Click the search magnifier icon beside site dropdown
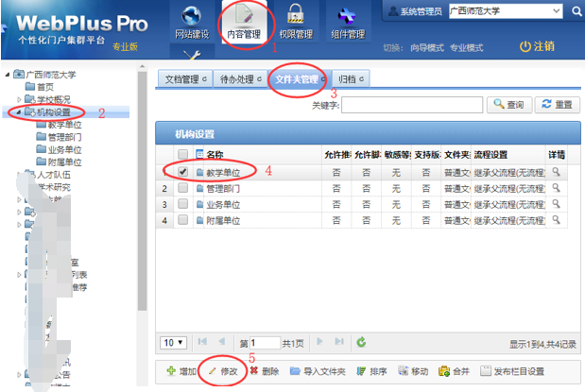585x392 pixels. tap(576, 11)
